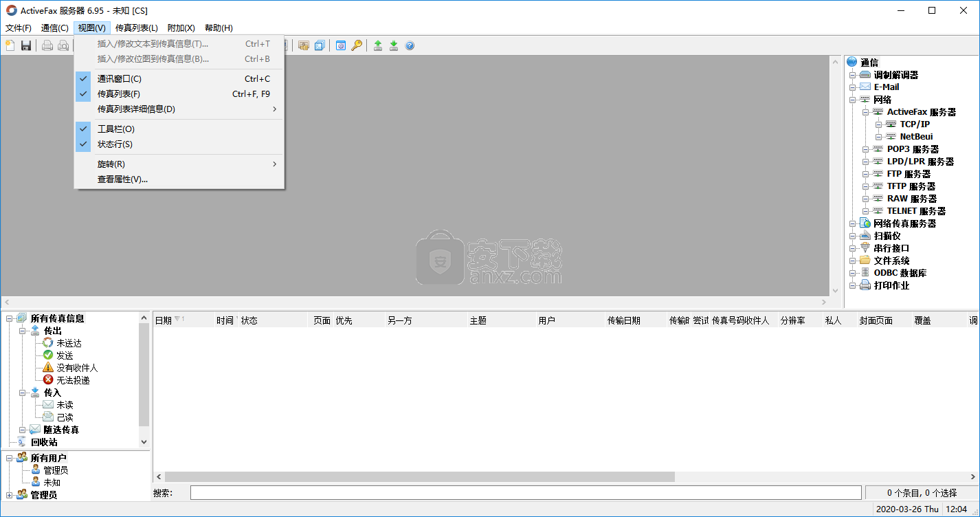
Task: Click the network fax server icon beside 网络传真服务器
Action: click(x=865, y=223)
